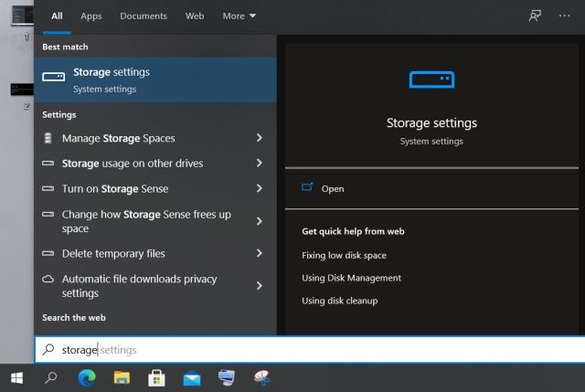Viewport: 585px width, 392px height.
Task: Select Change how Storage Sense frees up space
Action: point(155,221)
